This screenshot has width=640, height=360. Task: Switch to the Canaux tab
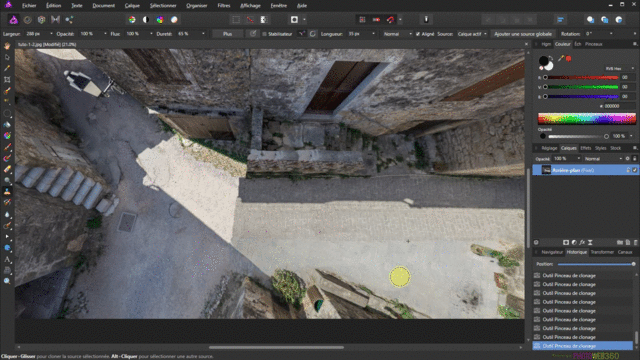click(624, 252)
